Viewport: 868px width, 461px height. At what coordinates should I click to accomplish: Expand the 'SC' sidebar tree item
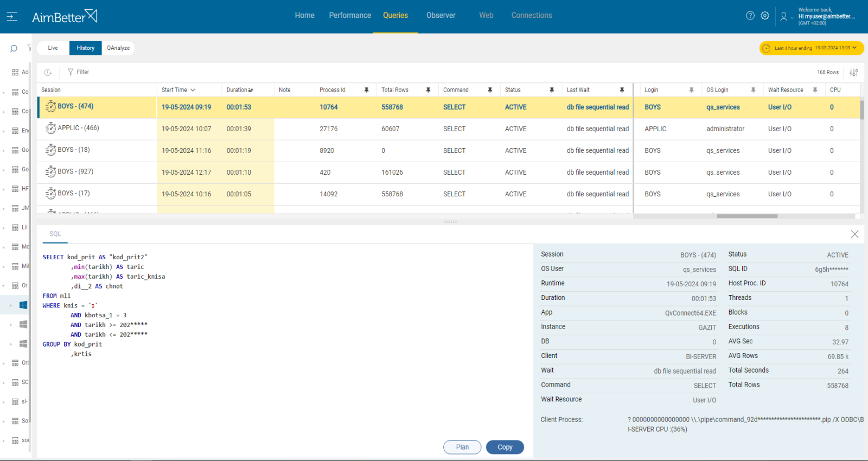pos(4,383)
